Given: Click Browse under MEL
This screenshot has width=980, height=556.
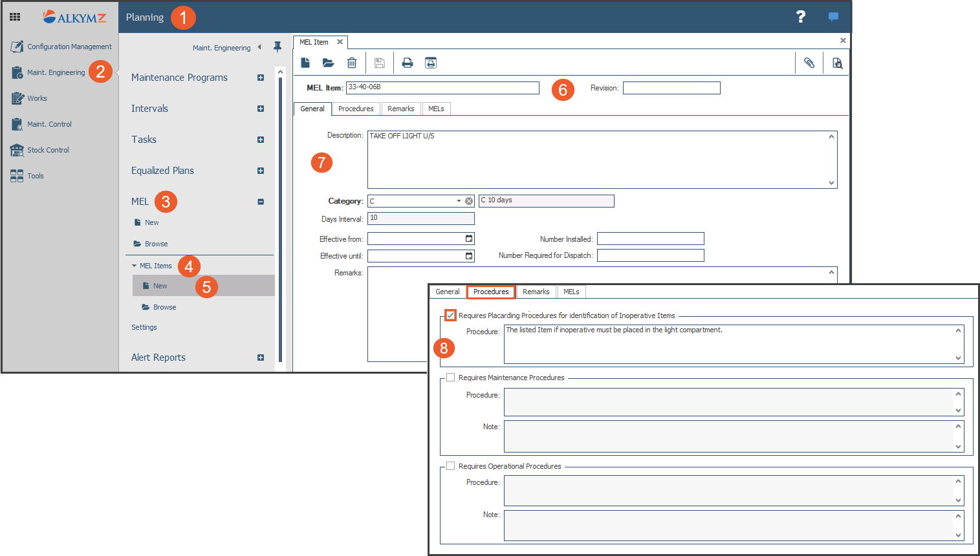Looking at the screenshot, I should coord(150,244).
